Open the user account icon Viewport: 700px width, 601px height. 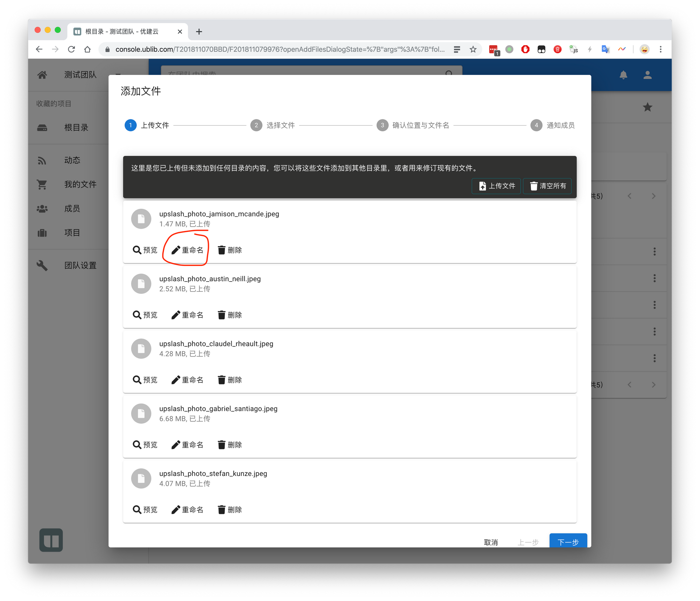coord(647,75)
